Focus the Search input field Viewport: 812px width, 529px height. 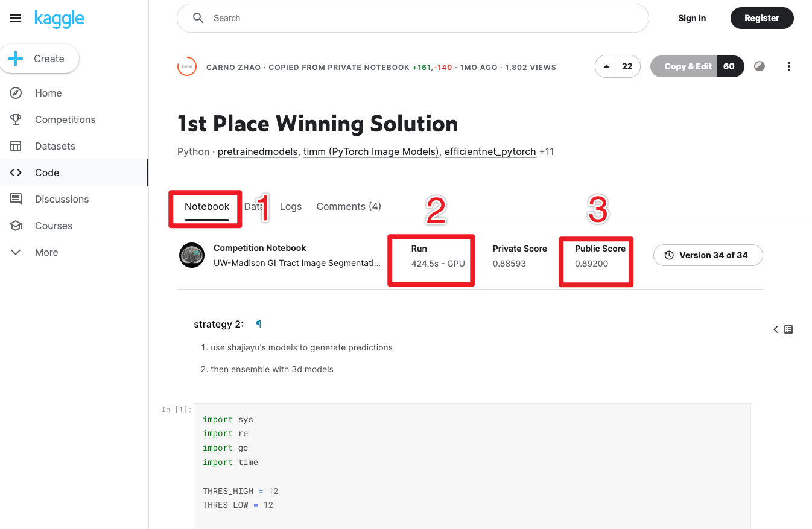coord(413,18)
